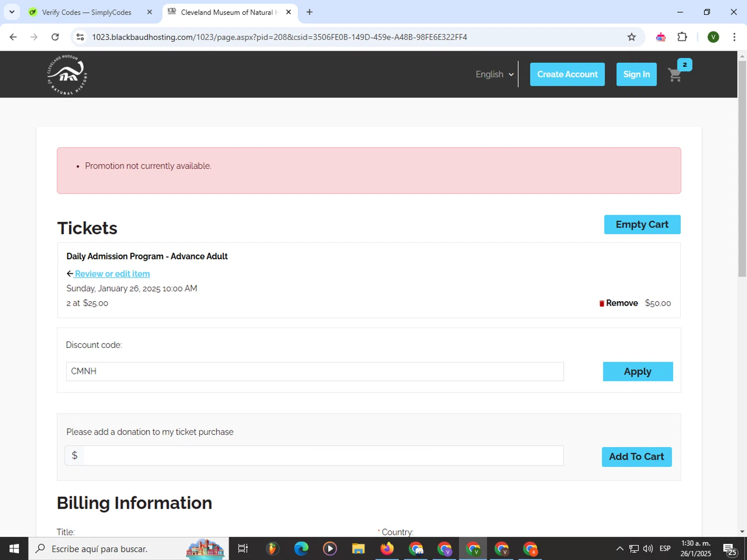Viewport: 747px width, 560px height.
Task: Switch to Verify Codes — SimplyCodes tab
Action: tap(87, 12)
